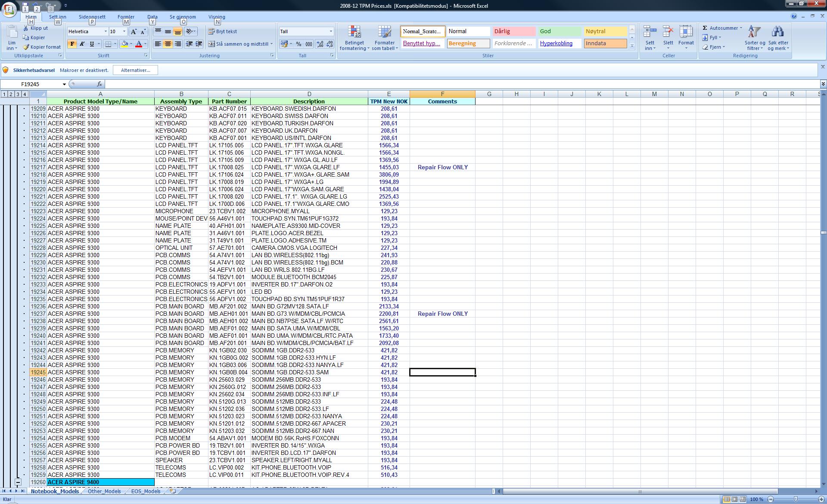Click the zoom slider handle
The image size is (827, 504).
point(796,499)
